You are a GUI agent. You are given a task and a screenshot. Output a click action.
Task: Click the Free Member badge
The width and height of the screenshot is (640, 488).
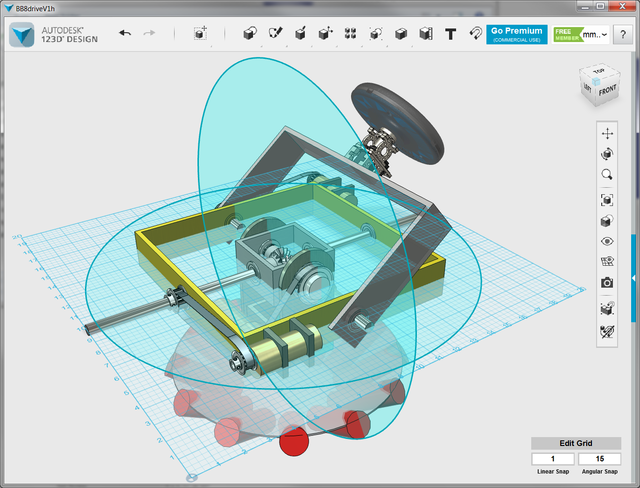pyautogui.click(x=567, y=35)
